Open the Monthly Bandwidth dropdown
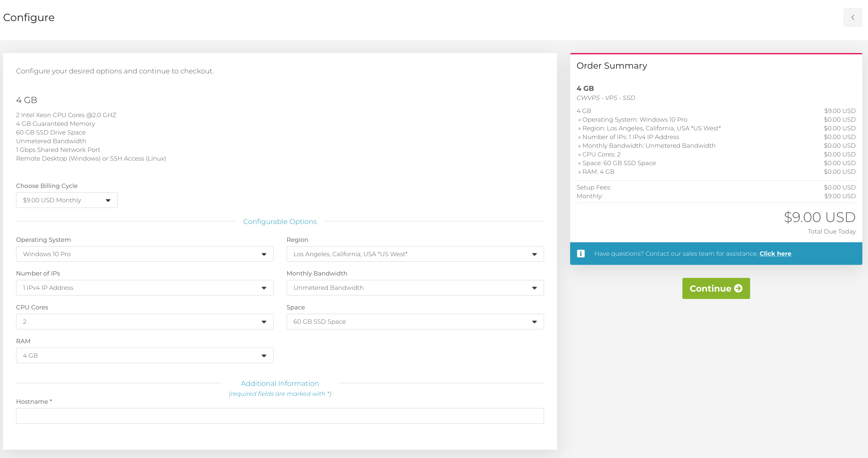Image resolution: width=868 pixels, height=458 pixels. pos(415,288)
